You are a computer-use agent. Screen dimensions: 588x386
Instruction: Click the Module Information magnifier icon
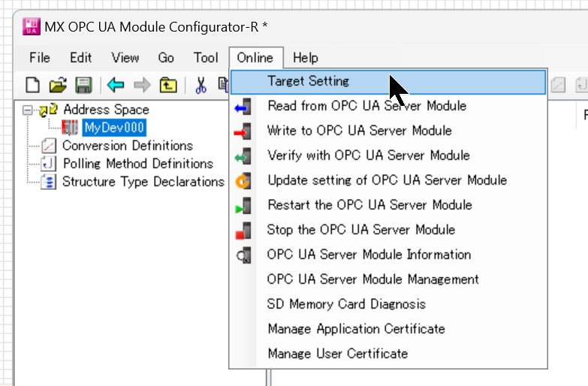click(243, 255)
